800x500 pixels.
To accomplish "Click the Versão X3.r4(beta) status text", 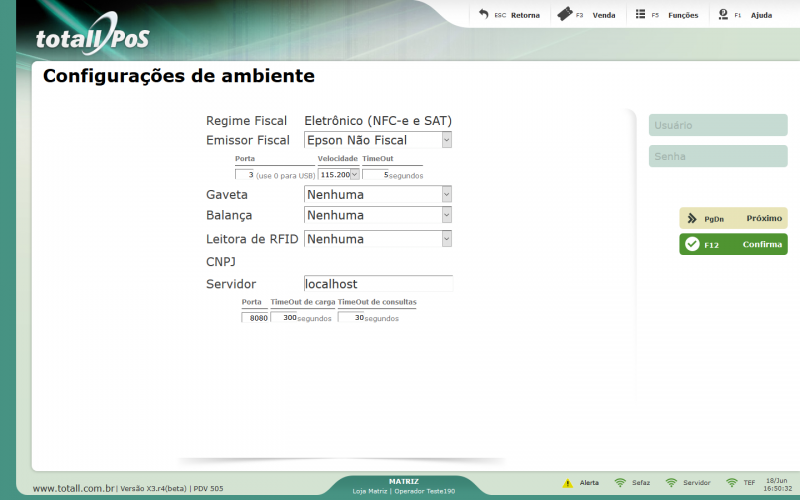I will tap(154, 489).
